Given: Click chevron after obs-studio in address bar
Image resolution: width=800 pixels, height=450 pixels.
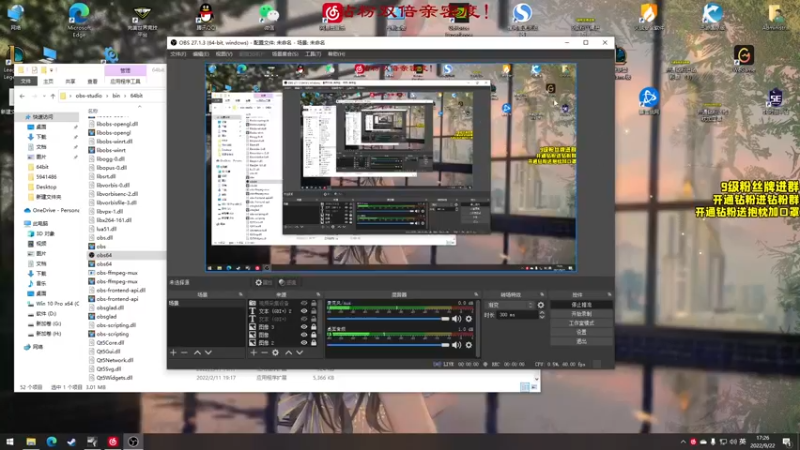Looking at the screenshot, I should [107, 96].
